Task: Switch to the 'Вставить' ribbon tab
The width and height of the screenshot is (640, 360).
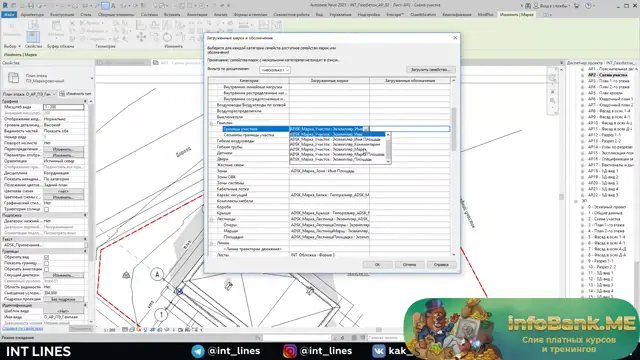Action: pos(172,15)
